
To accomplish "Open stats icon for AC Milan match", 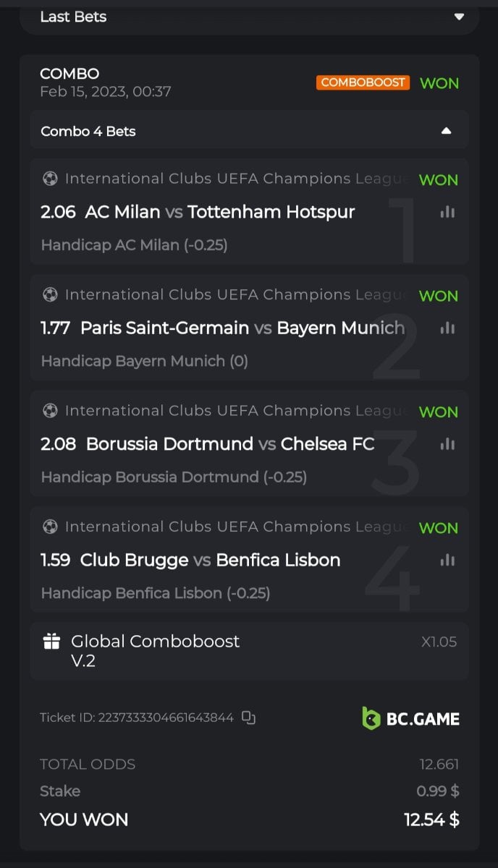I will [x=447, y=212].
